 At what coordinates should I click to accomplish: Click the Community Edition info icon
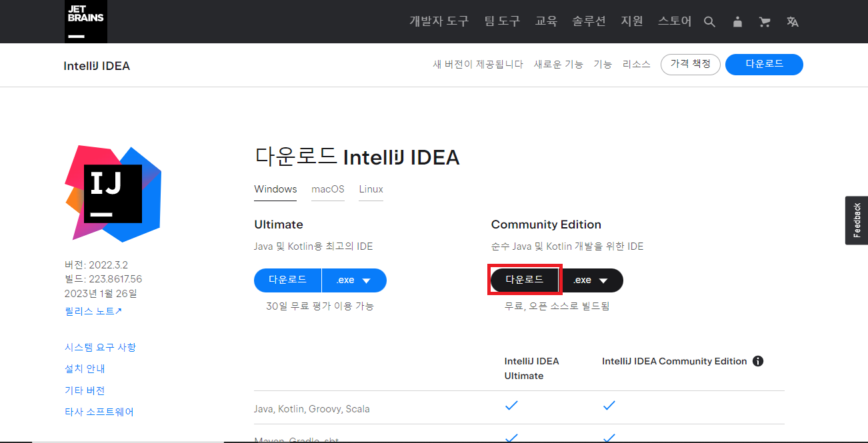(x=757, y=361)
